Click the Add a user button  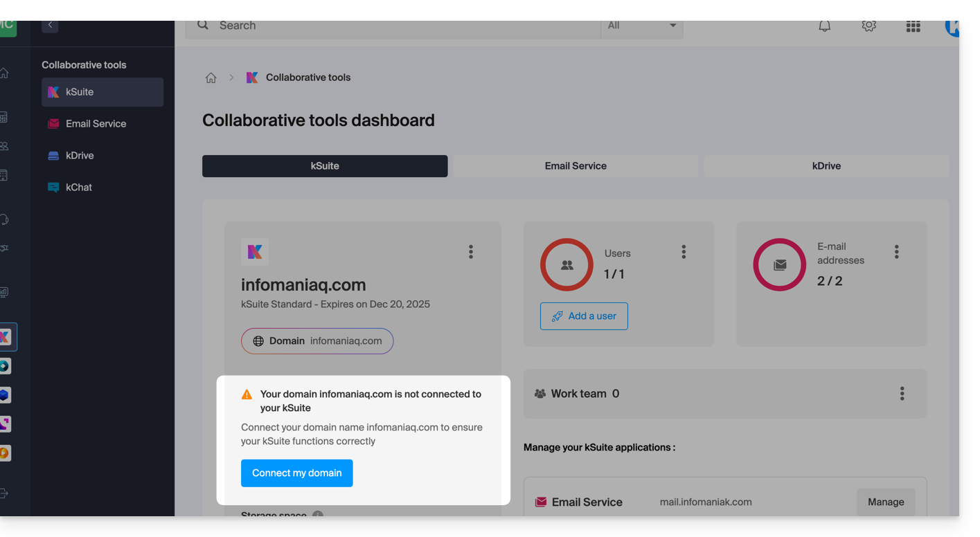point(584,316)
